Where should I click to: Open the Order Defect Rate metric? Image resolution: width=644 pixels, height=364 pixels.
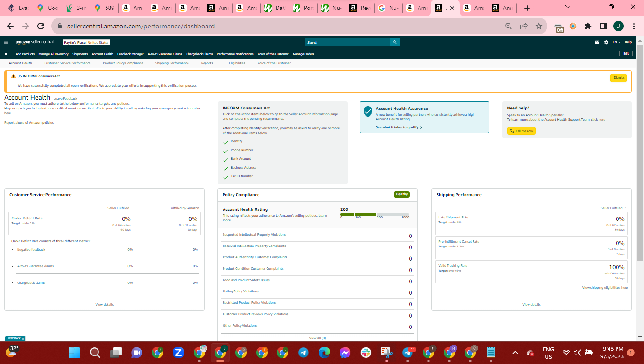point(27,218)
